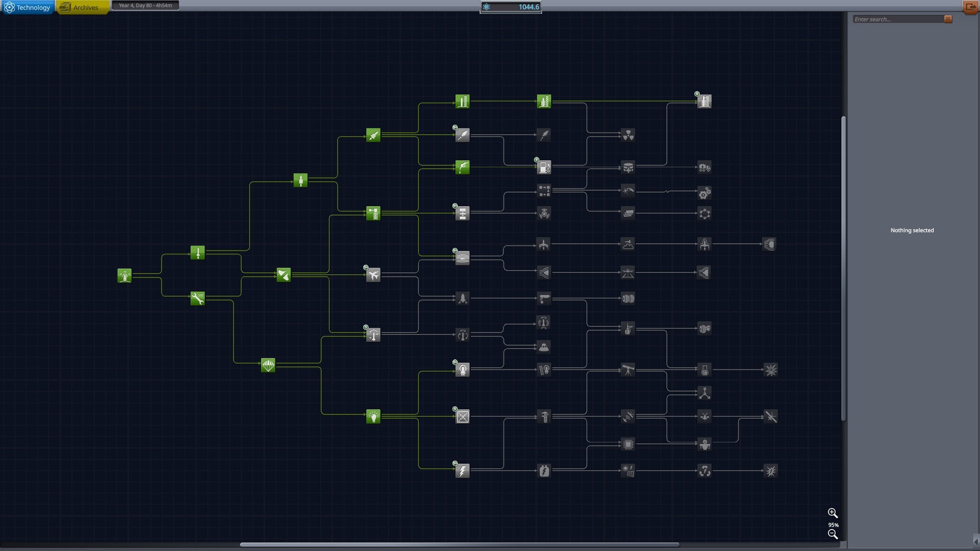Select the satellite dish with signal node
Screen dimensions: 980x551
point(628,416)
